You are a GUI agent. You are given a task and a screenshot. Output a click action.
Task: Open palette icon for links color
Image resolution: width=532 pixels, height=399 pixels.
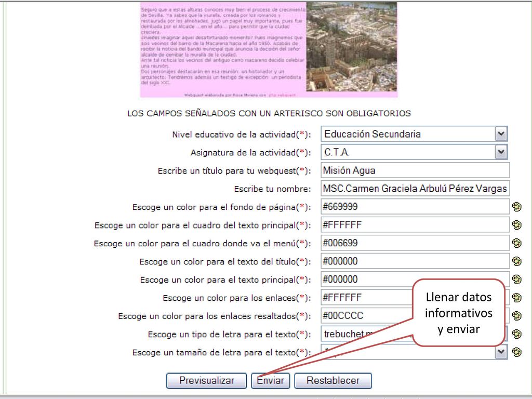516,298
